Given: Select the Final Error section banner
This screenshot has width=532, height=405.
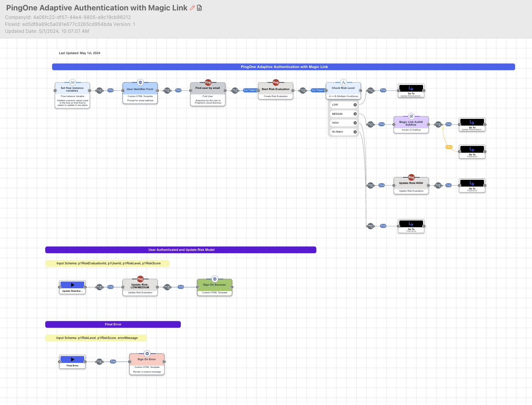Looking at the screenshot, I should [113, 325].
